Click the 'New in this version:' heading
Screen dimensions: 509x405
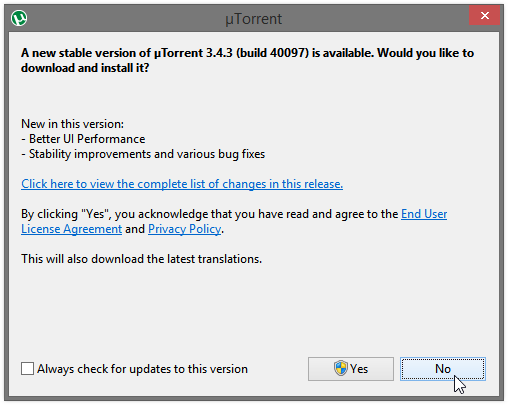point(72,124)
